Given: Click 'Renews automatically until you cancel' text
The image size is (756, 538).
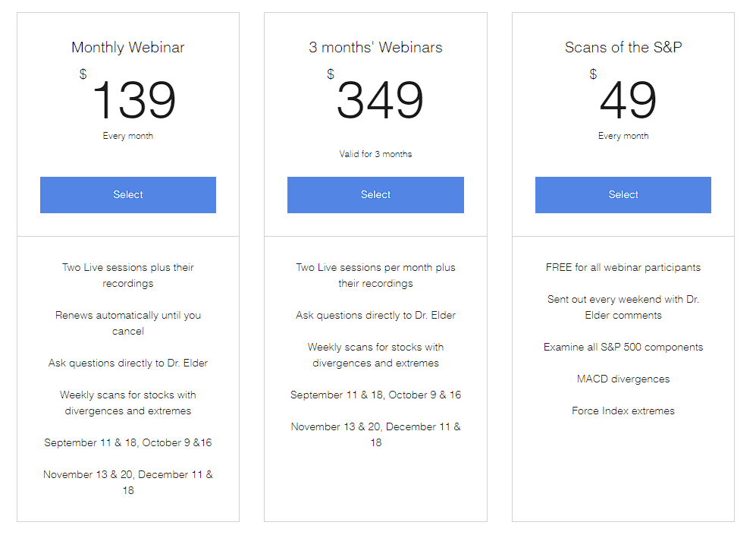Looking at the screenshot, I should (x=127, y=323).
